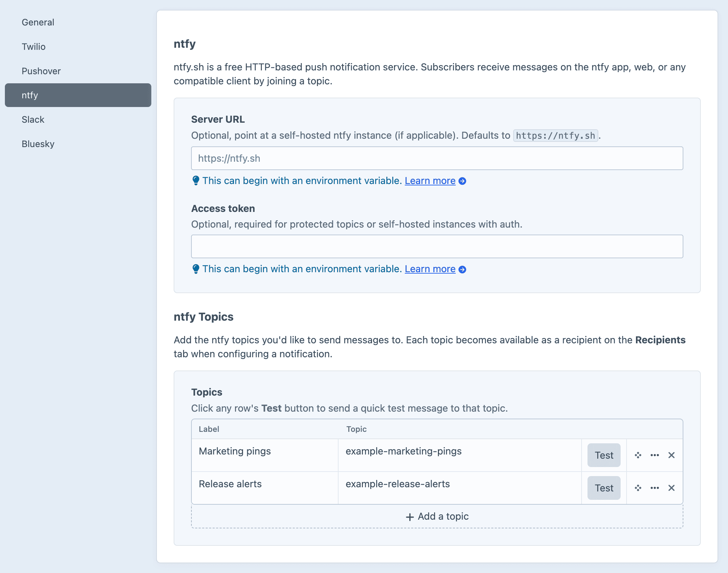Click the https://ntfy.sh code snippet in description
This screenshot has height=573, width=728.
click(555, 136)
